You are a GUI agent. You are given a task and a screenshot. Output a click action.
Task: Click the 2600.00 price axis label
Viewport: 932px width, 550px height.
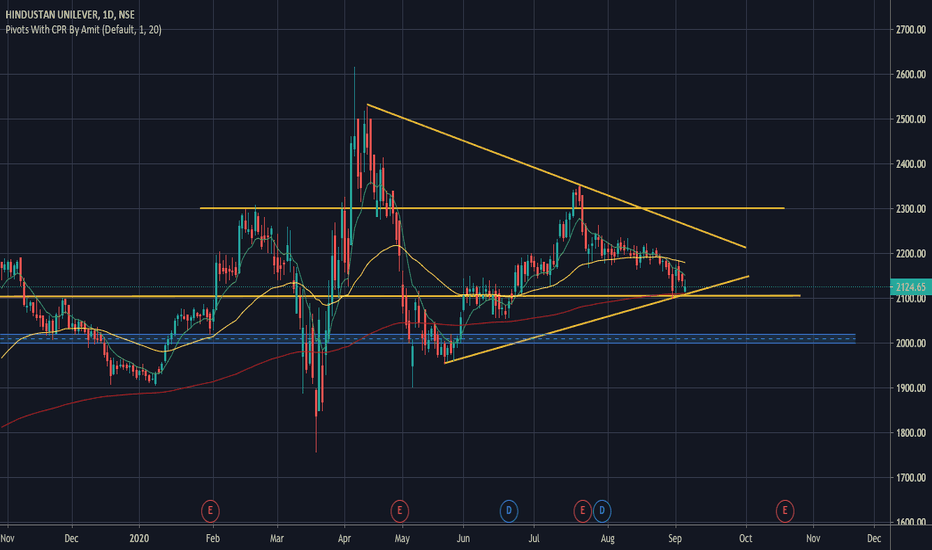[x=911, y=74]
